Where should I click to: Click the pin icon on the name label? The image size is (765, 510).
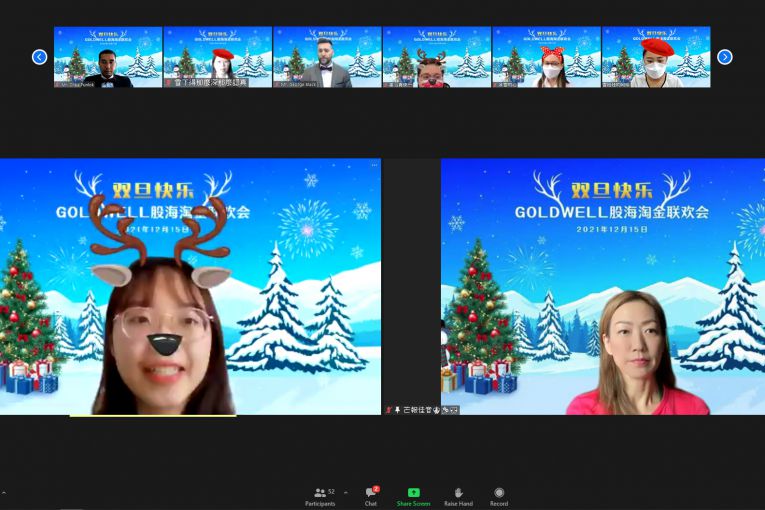398,410
